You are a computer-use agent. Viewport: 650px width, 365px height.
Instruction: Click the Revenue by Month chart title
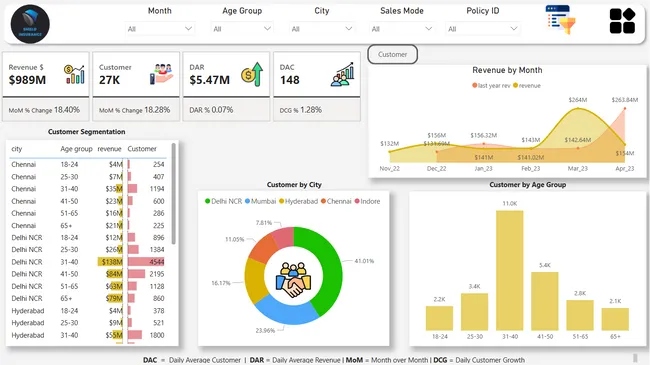(x=507, y=70)
